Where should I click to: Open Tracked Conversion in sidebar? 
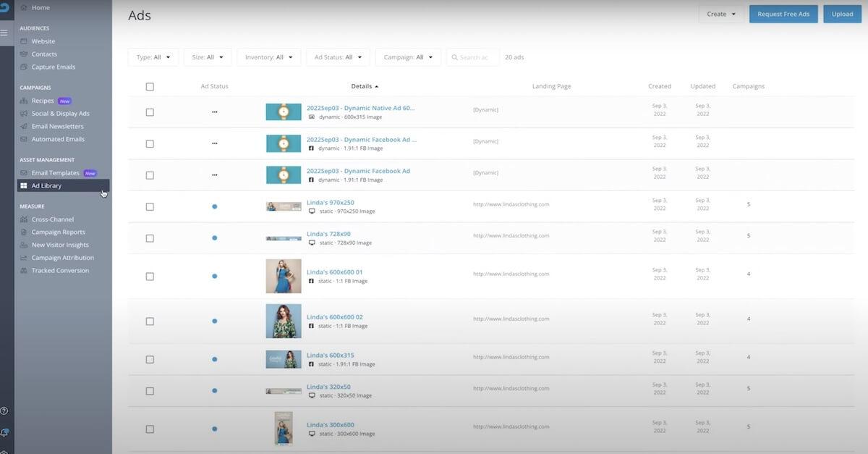(x=60, y=271)
